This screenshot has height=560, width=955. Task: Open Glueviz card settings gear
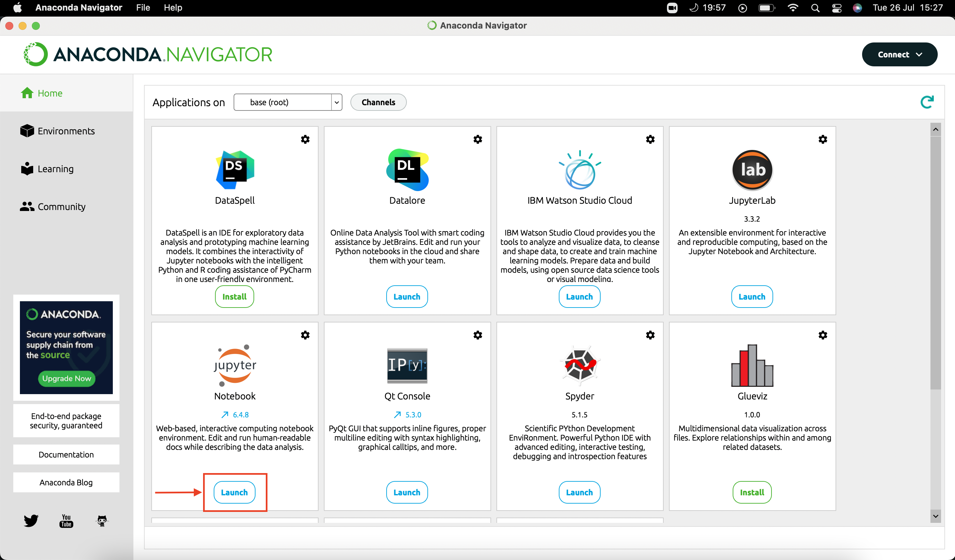tap(823, 335)
